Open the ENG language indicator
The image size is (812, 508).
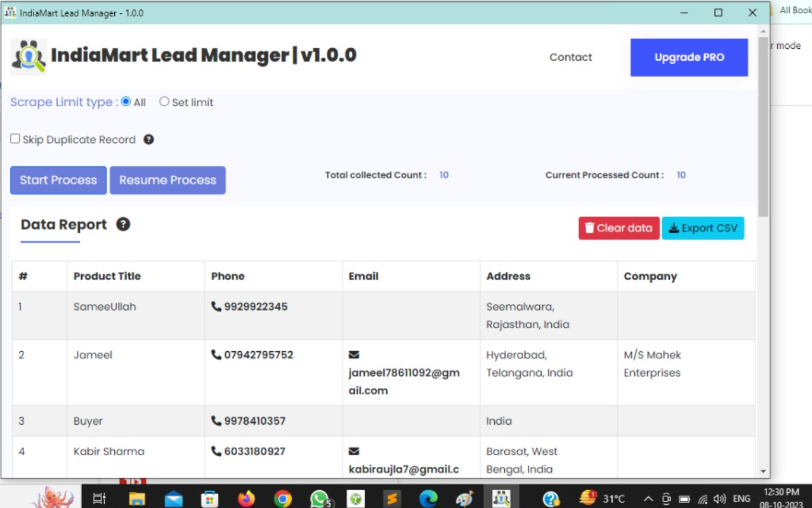(x=742, y=499)
